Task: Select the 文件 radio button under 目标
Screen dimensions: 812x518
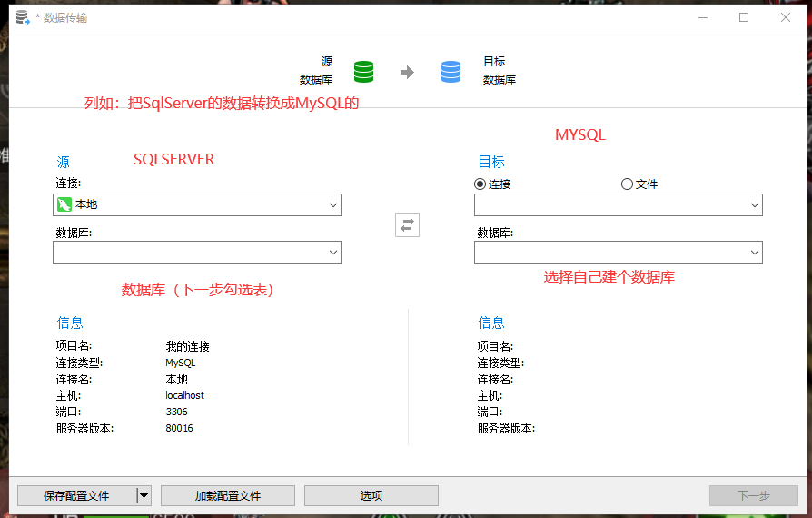Action: click(x=627, y=184)
